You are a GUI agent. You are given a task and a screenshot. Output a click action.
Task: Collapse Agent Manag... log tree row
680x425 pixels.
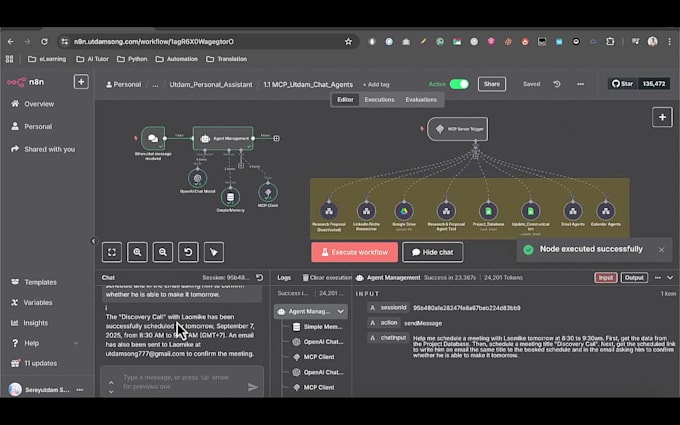click(x=341, y=311)
